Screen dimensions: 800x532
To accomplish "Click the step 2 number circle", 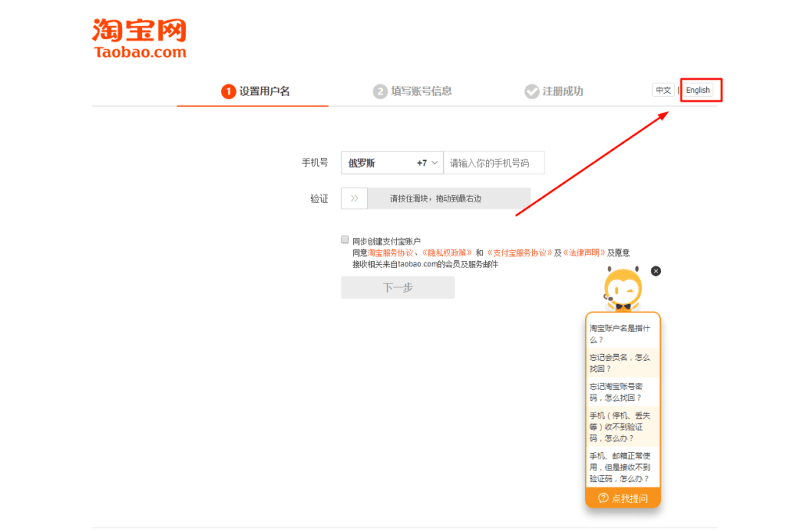I will coord(380,91).
